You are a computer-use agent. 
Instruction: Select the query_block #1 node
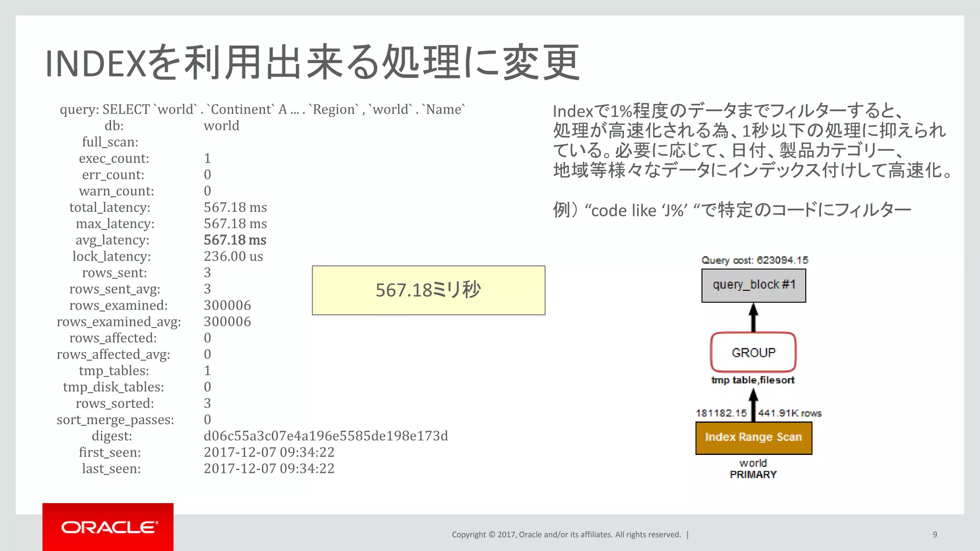pyautogui.click(x=753, y=286)
